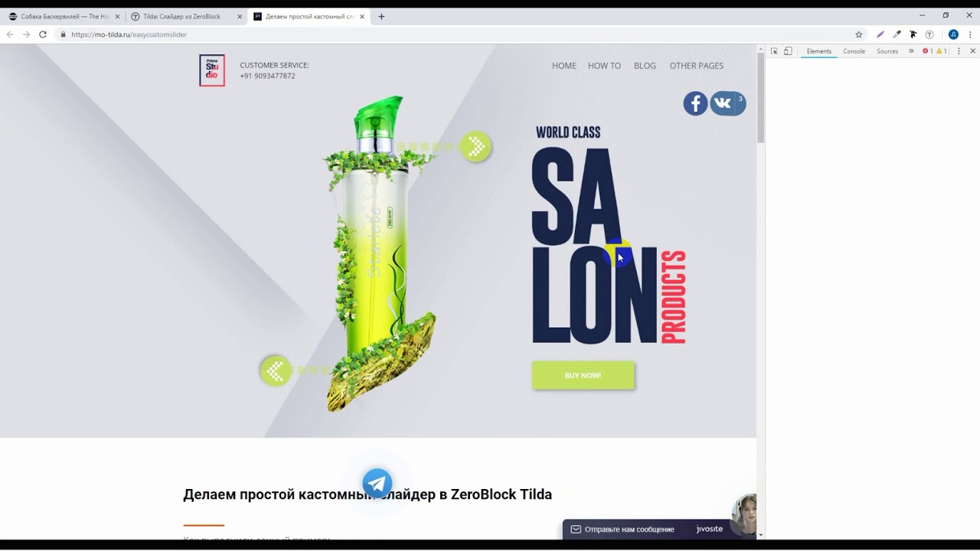
Task: Open a new browser tab
Action: tap(381, 16)
